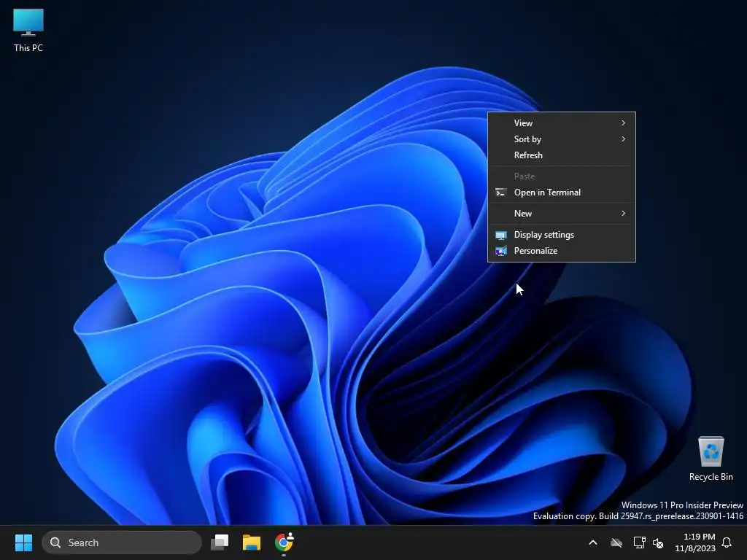This screenshot has width=747, height=560.
Task: Click the taskbar Search box
Action: [x=122, y=542]
